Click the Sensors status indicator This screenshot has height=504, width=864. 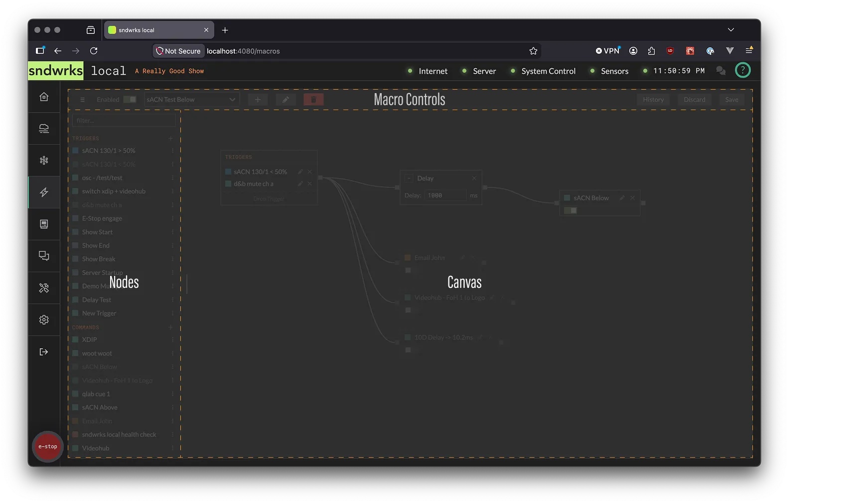[x=609, y=71]
